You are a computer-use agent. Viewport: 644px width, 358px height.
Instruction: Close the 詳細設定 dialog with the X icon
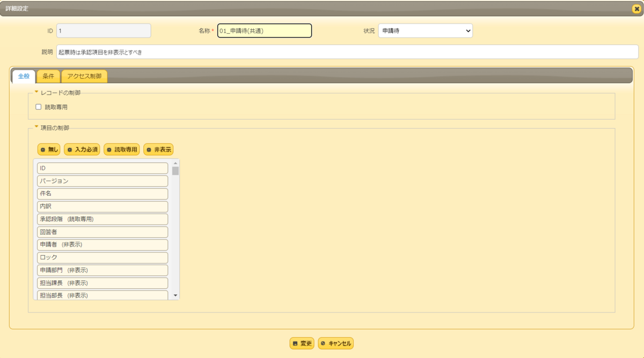pyautogui.click(x=636, y=9)
